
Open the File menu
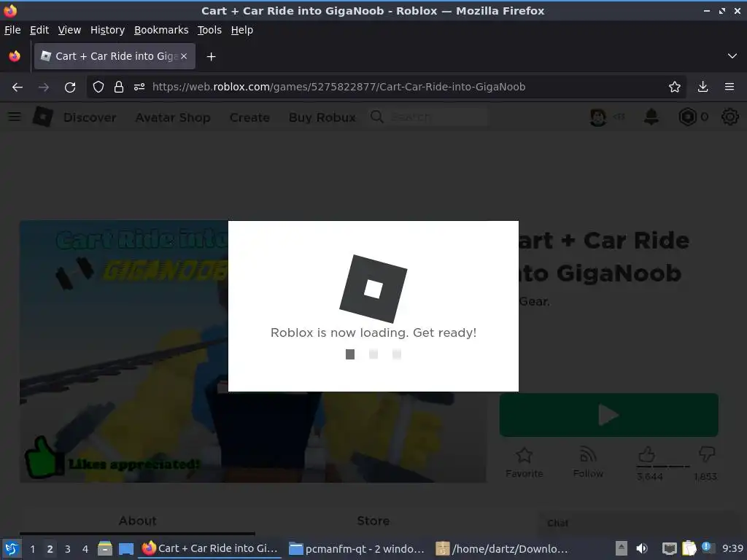click(12, 30)
